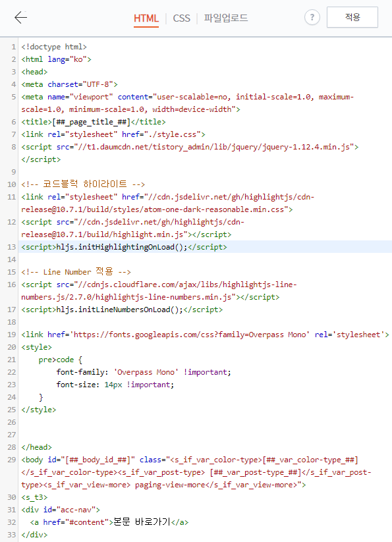Click the '<s_t3>' tag line
The width and height of the screenshot is (392, 542).
click(x=34, y=497)
